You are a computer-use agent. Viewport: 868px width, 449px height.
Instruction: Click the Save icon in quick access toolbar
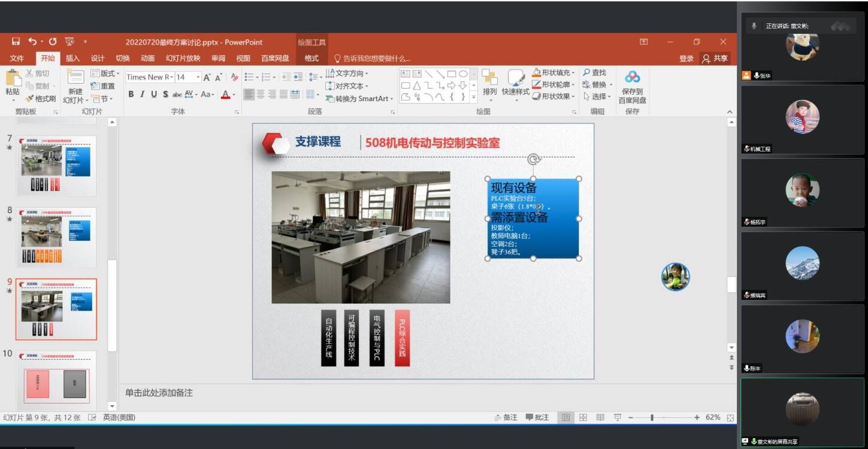pos(16,41)
